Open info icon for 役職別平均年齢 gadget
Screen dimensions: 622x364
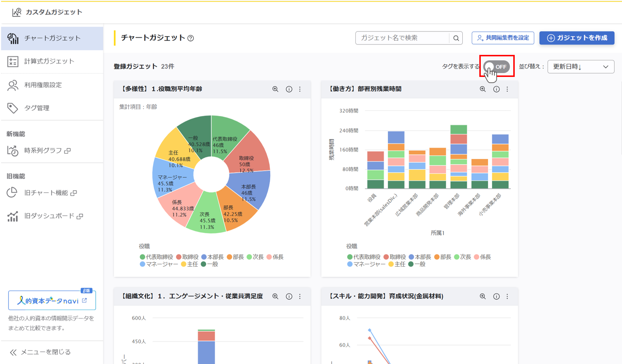(x=289, y=89)
